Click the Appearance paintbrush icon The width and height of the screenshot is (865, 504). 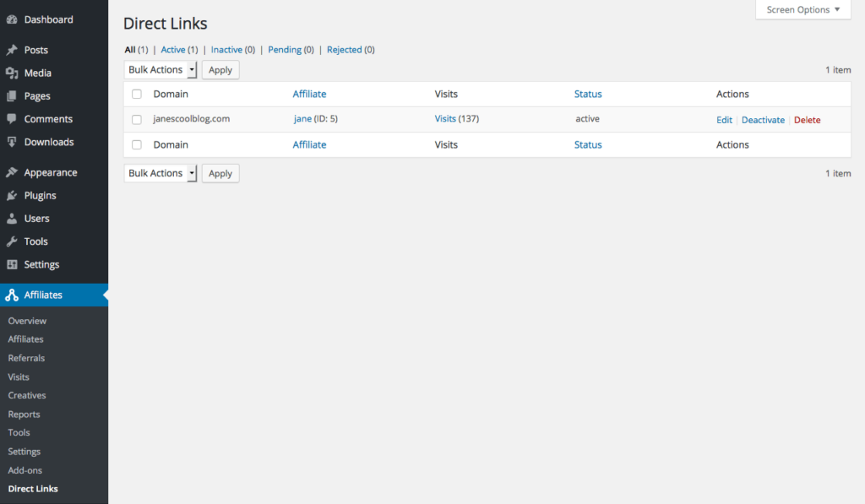coord(12,172)
